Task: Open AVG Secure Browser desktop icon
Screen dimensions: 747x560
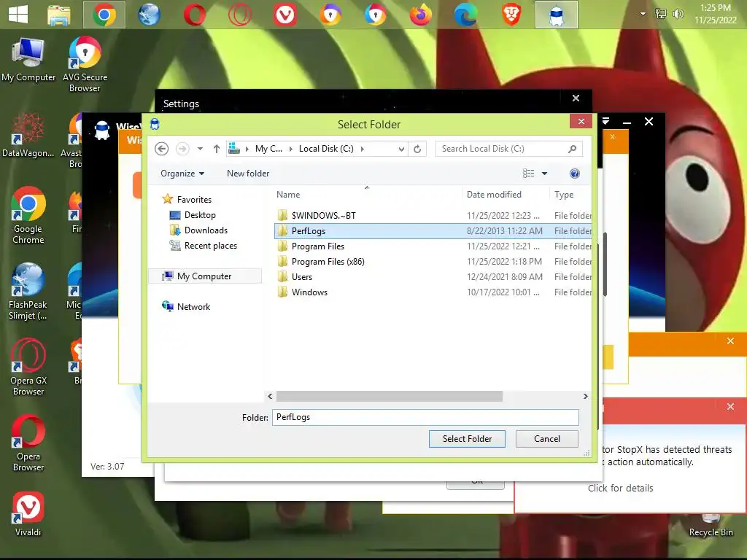Action: click(x=85, y=64)
